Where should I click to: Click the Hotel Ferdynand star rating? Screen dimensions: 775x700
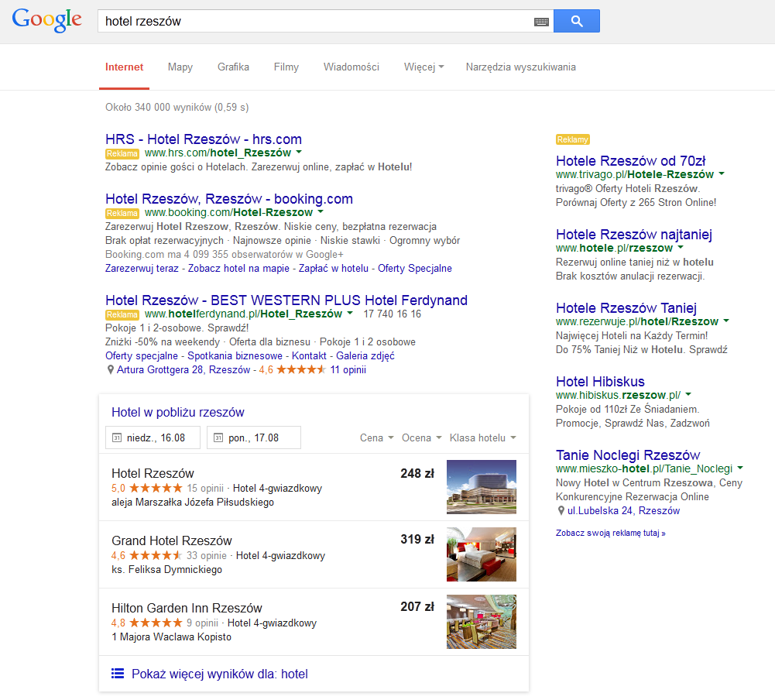(x=301, y=369)
